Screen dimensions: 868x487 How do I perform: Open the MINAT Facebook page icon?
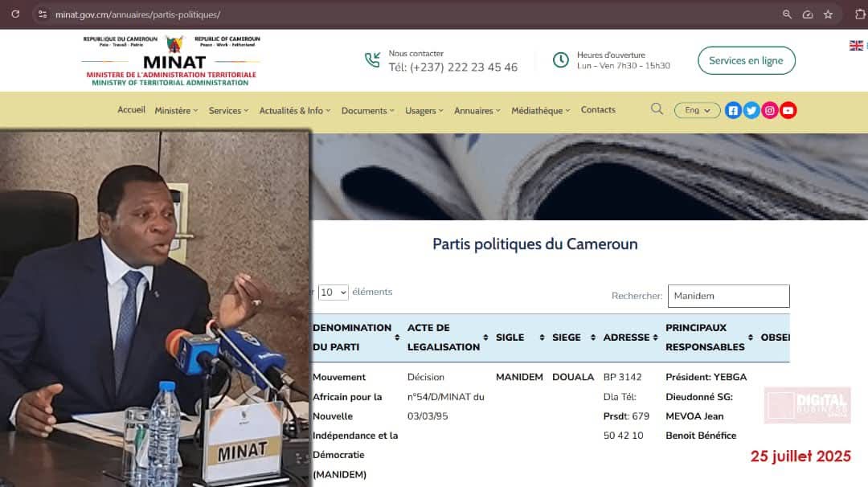[733, 111]
